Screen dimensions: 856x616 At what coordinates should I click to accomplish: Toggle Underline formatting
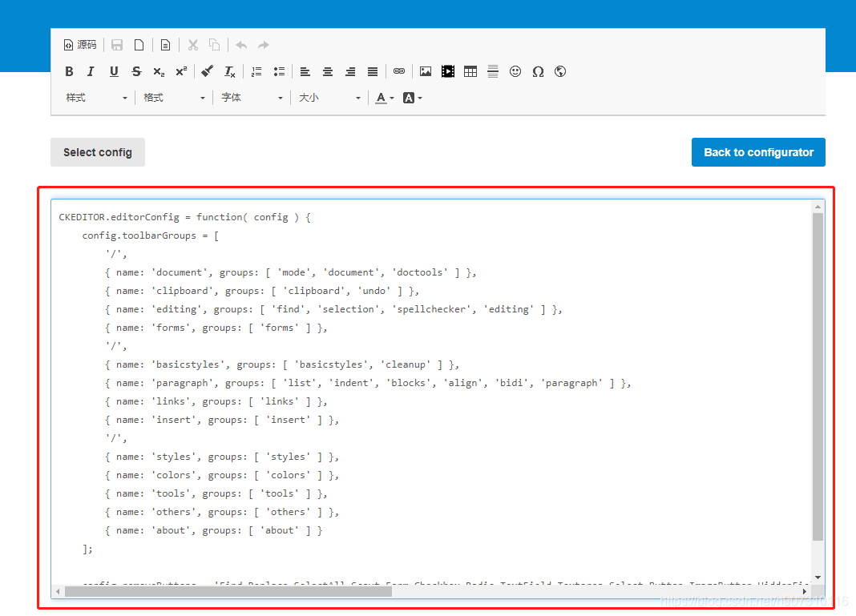coord(114,71)
